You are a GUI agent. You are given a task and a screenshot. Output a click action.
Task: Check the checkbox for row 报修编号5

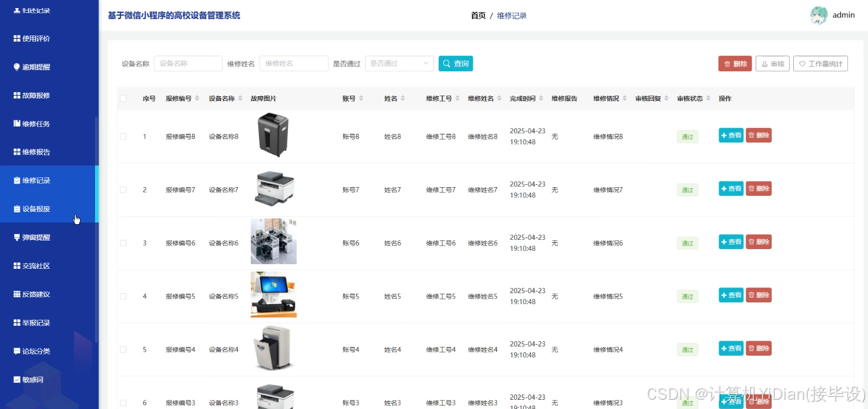123,296
